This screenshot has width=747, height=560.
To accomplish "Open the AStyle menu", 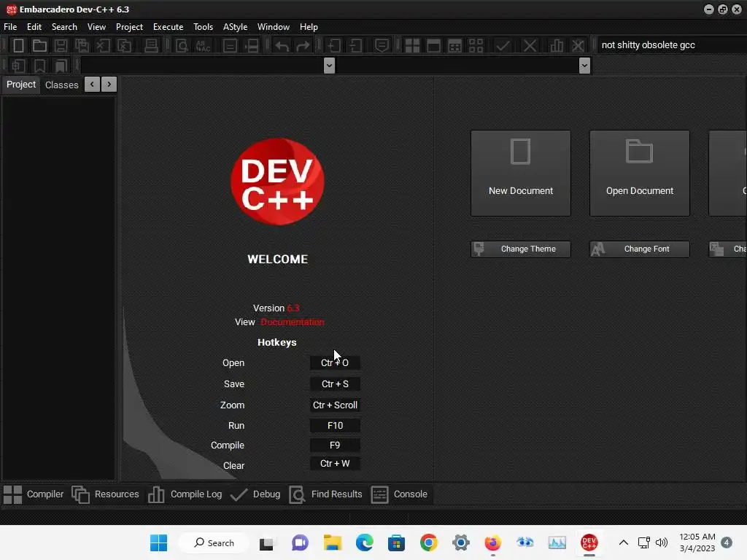I will click(x=236, y=27).
